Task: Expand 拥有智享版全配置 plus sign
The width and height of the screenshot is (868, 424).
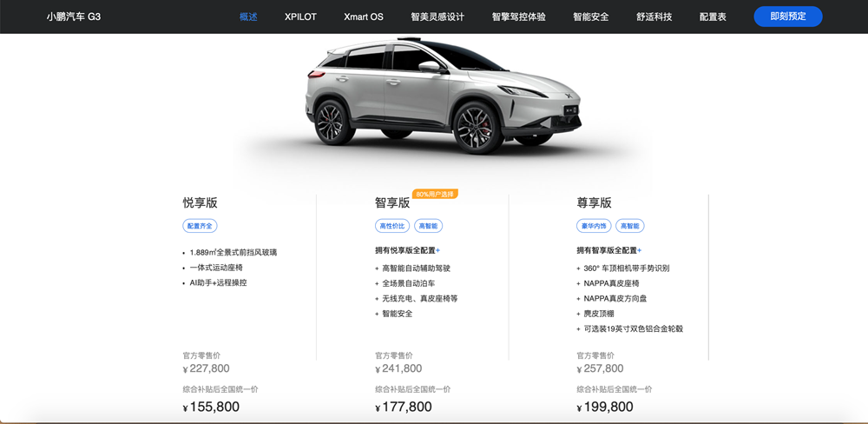Action: (640, 250)
